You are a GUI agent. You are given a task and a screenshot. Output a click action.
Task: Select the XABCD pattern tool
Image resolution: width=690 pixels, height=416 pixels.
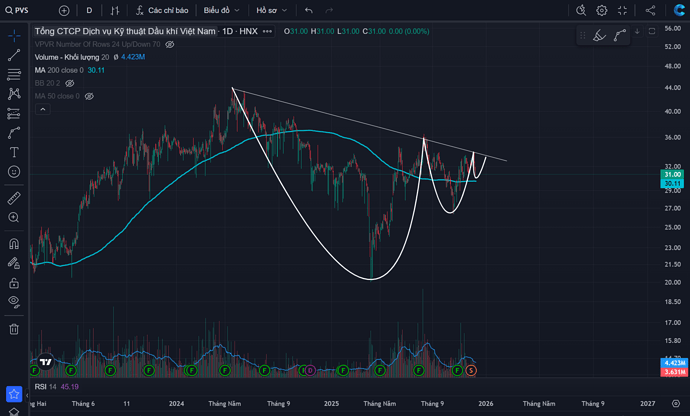[x=14, y=93]
